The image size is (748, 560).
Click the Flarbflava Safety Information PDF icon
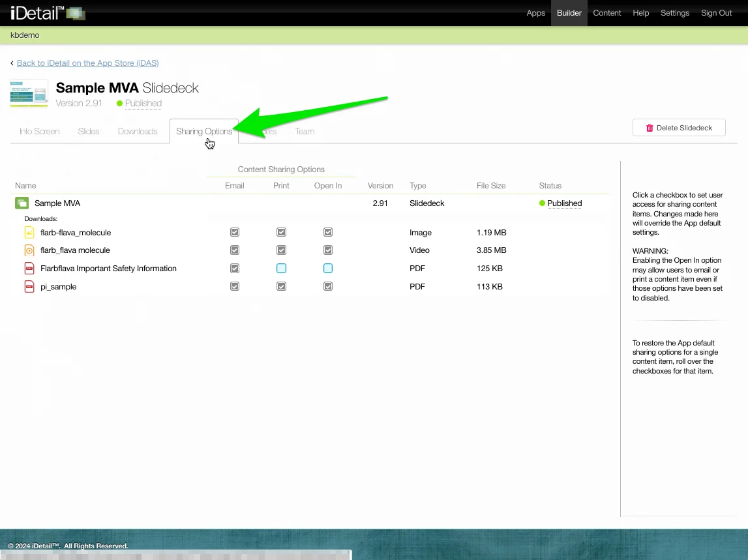click(x=29, y=269)
